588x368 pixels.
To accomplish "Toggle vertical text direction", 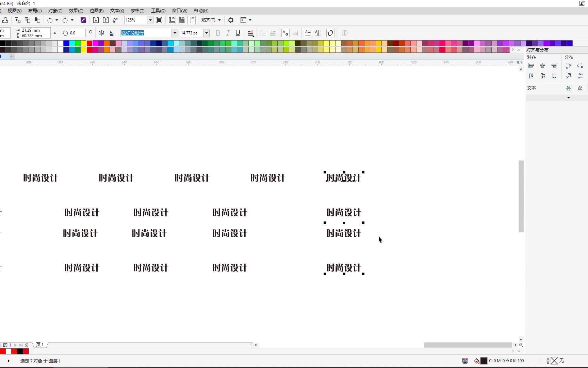I will click(318, 33).
